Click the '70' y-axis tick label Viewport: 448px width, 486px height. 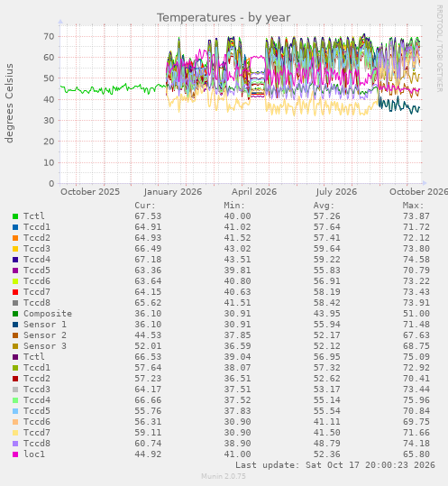[x=49, y=37]
